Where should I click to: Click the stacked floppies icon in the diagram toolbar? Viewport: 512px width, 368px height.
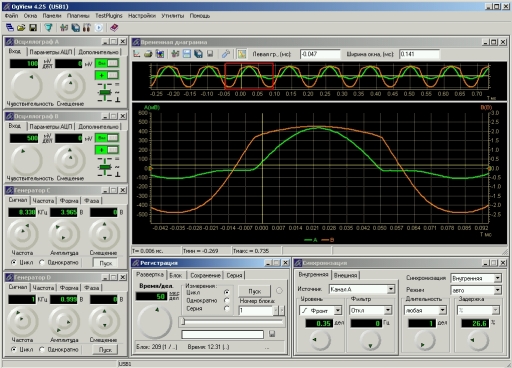pyautogui.click(x=198, y=54)
